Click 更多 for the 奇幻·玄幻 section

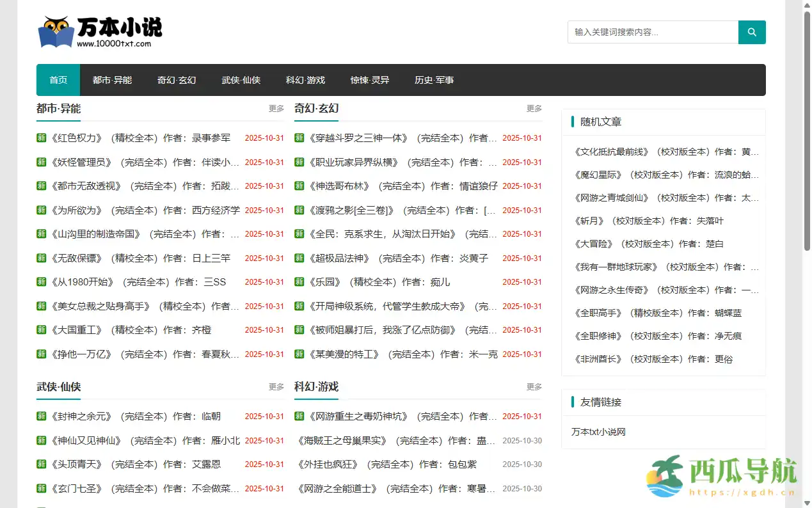[x=534, y=109]
